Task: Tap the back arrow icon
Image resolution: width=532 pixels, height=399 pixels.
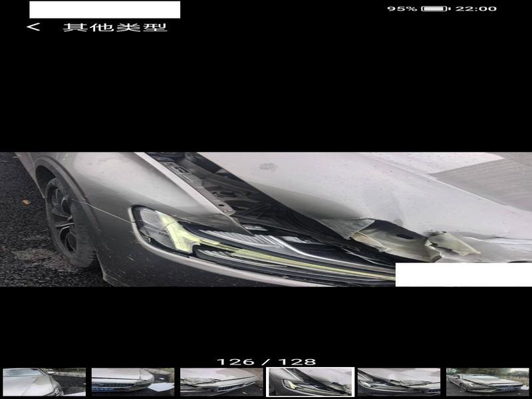Action: [33, 27]
